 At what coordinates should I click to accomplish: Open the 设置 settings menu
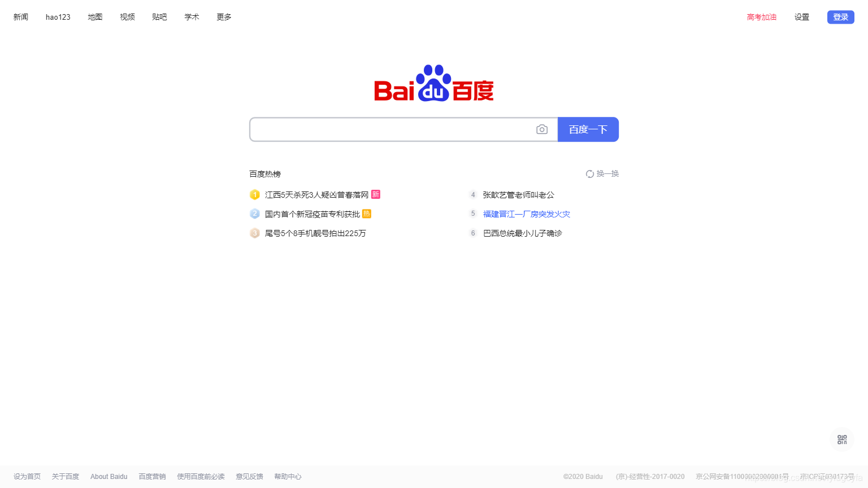point(802,17)
